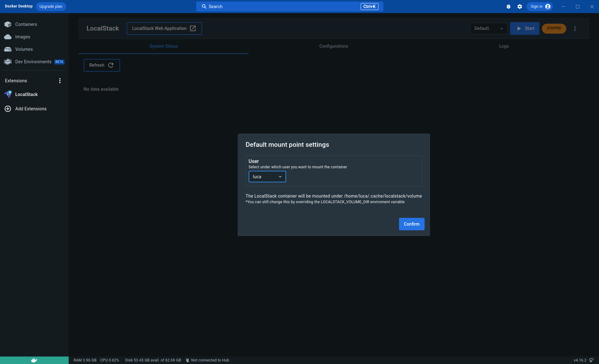This screenshot has width=599, height=364.
Task: Click the Refresh button
Action: tap(102, 65)
